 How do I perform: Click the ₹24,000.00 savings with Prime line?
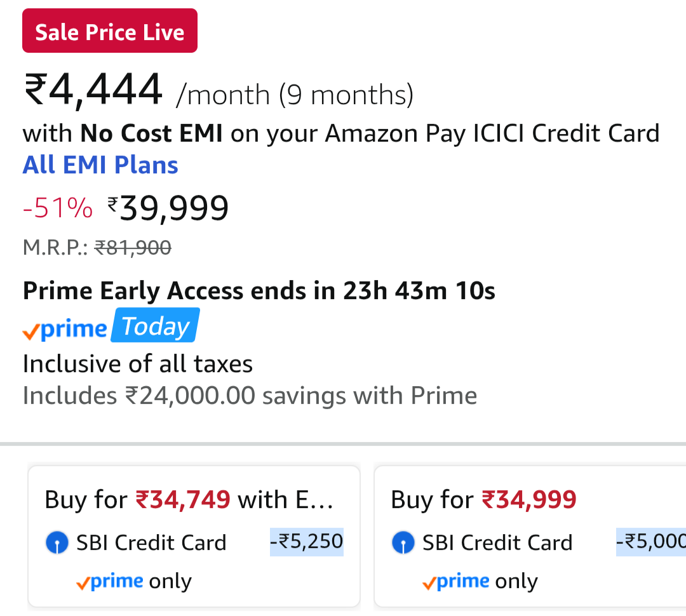[x=250, y=396]
